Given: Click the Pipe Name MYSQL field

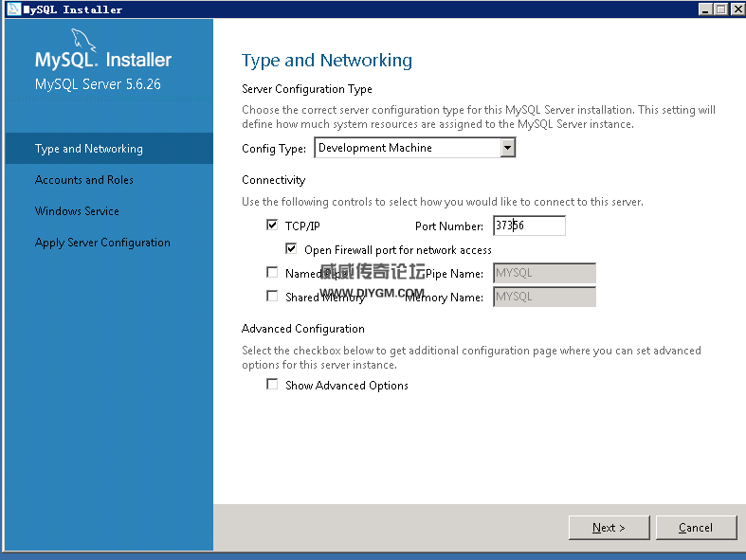Looking at the screenshot, I should pyautogui.click(x=545, y=273).
